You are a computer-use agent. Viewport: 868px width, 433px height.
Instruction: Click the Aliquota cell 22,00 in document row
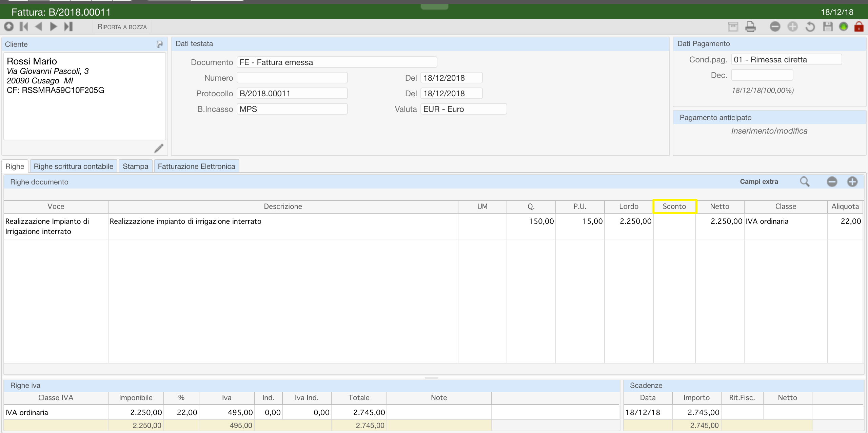point(845,226)
